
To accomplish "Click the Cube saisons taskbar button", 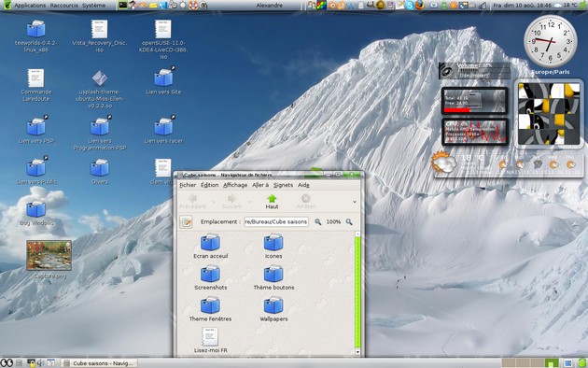I will [99, 363].
